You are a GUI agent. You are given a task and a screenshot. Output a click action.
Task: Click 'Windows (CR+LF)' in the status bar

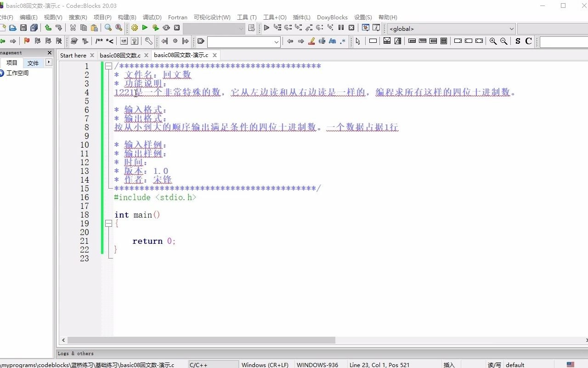point(265,365)
